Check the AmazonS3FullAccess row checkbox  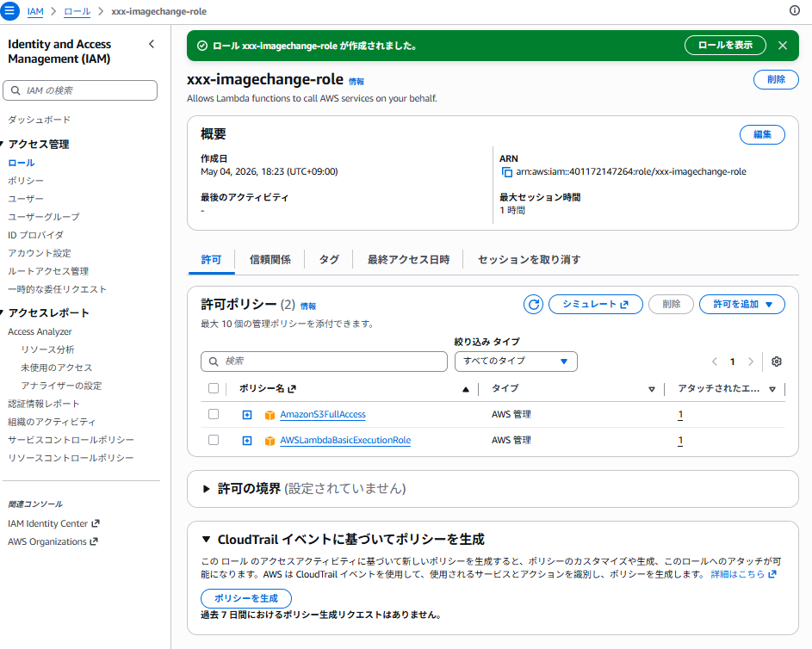point(214,414)
